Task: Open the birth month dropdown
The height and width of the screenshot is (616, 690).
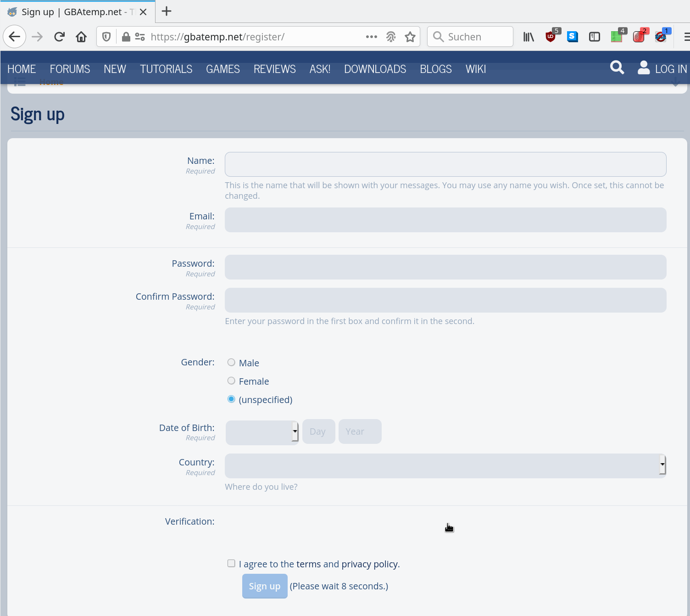Action: 262,432
